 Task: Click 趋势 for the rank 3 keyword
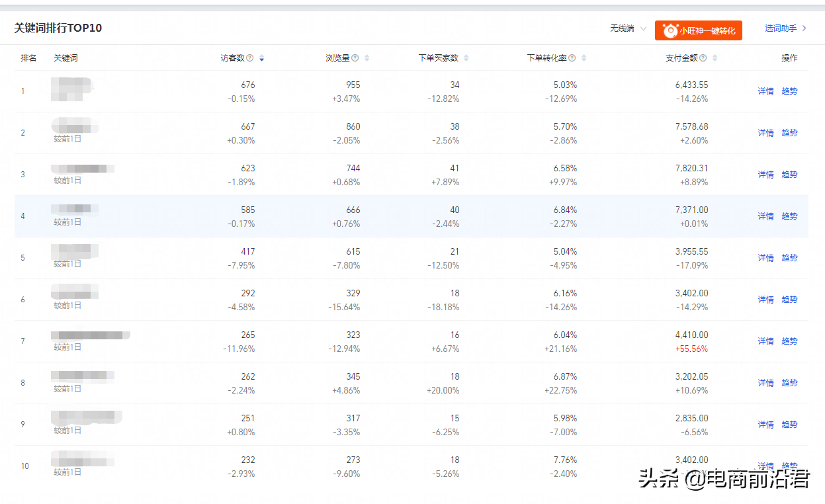[x=789, y=174]
